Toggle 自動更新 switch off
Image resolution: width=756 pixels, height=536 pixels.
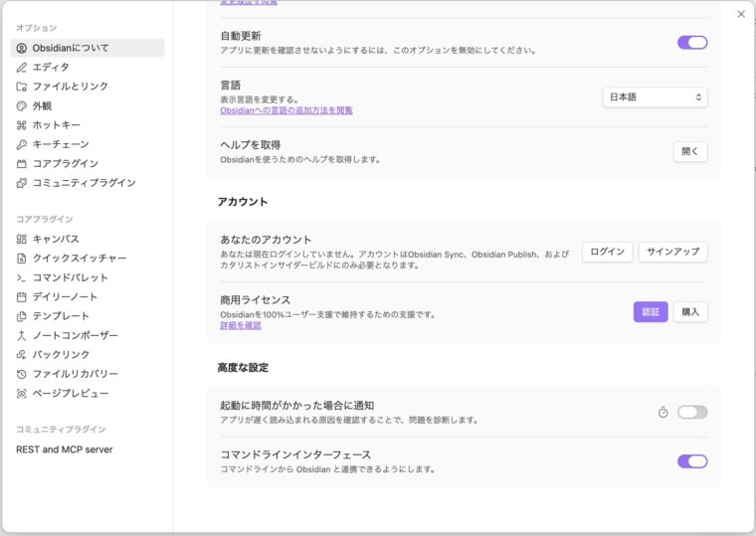point(692,43)
